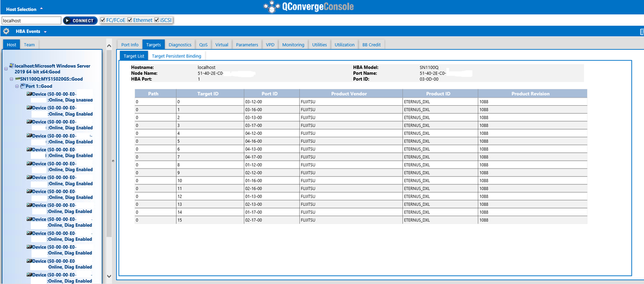644x284 pixels.
Task: Switch to the Team tab
Action: pyautogui.click(x=29, y=45)
